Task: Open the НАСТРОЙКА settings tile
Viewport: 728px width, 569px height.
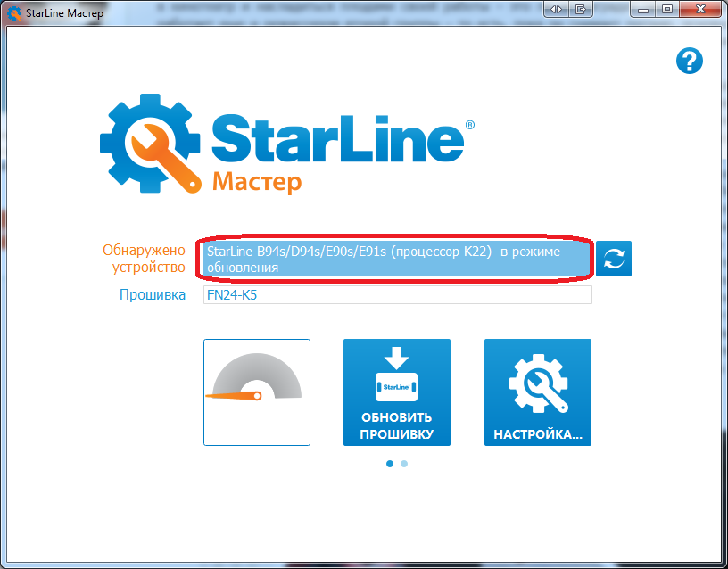Action: click(538, 392)
